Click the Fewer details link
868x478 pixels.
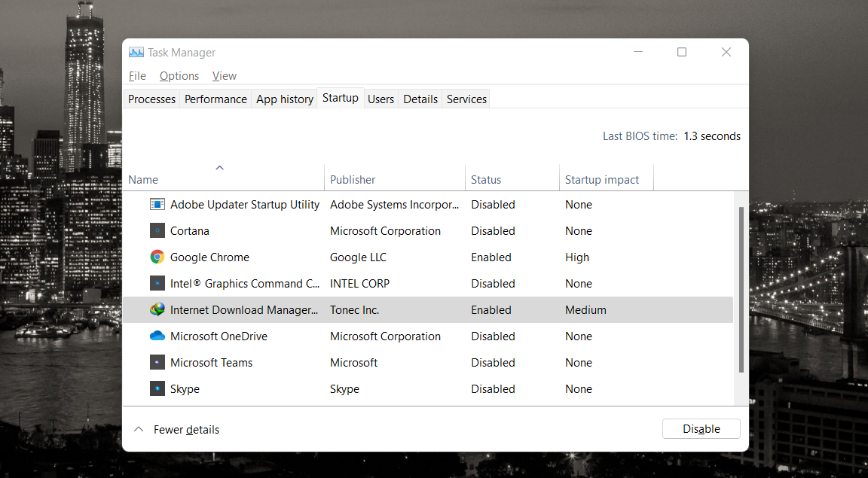tap(187, 429)
